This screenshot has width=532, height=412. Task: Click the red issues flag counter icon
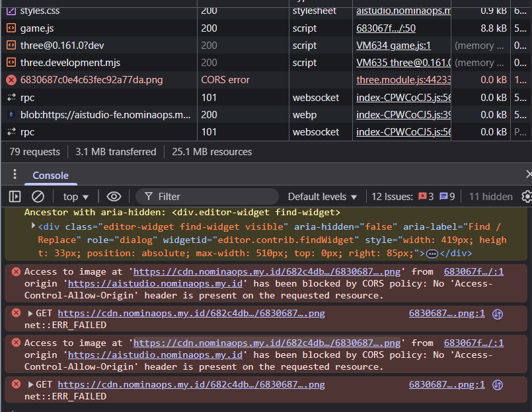click(424, 196)
